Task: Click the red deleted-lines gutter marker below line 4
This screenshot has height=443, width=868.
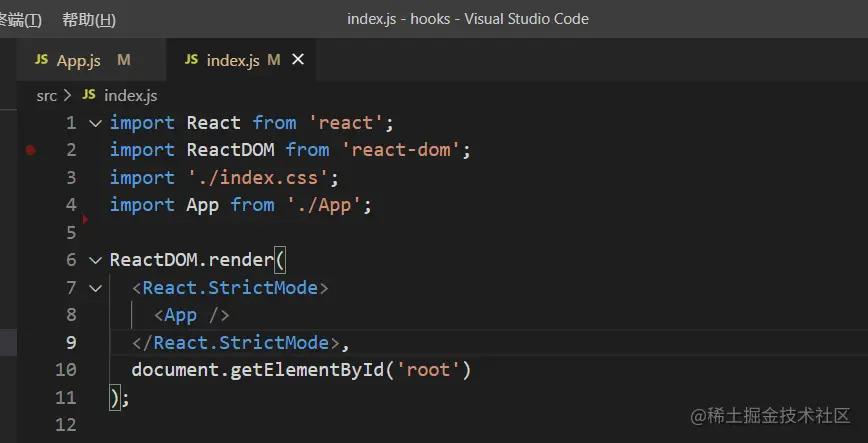Action: (x=85, y=219)
